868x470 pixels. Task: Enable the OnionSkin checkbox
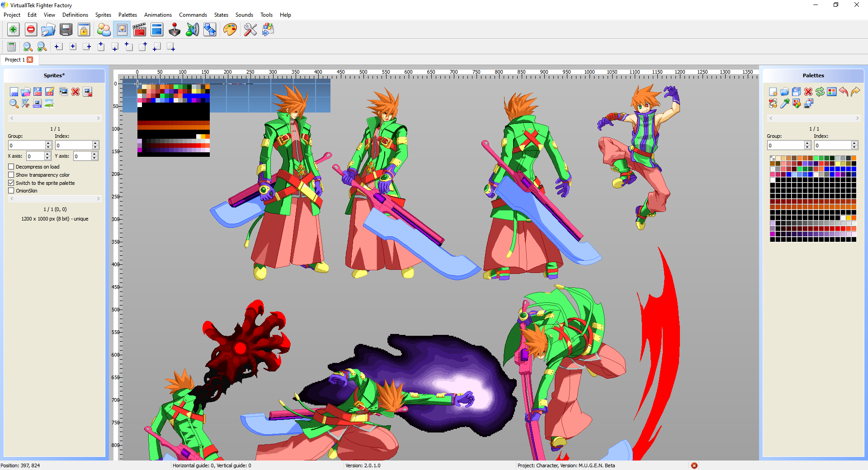tap(11, 191)
